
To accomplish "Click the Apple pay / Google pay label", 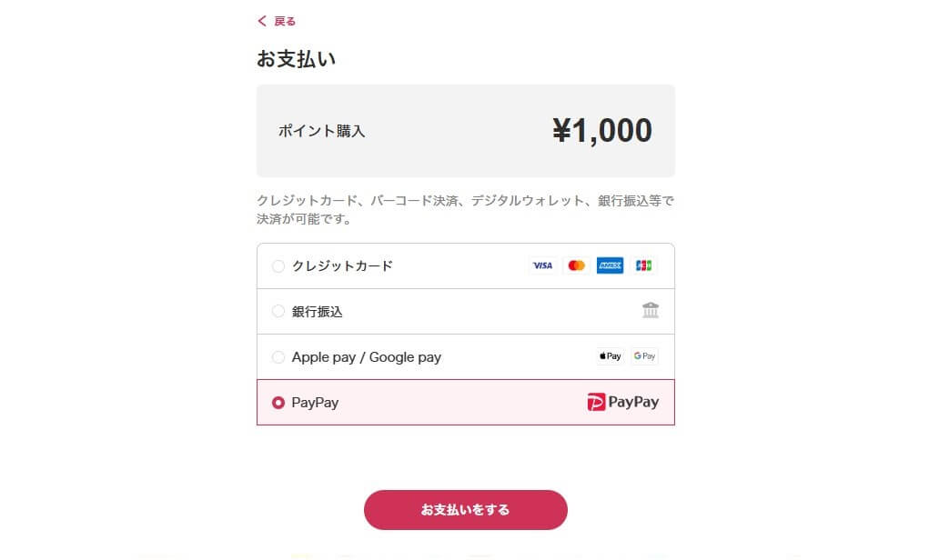I will tap(366, 357).
